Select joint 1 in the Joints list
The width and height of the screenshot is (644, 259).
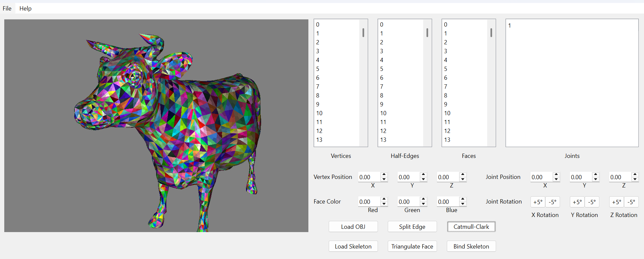click(509, 26)
